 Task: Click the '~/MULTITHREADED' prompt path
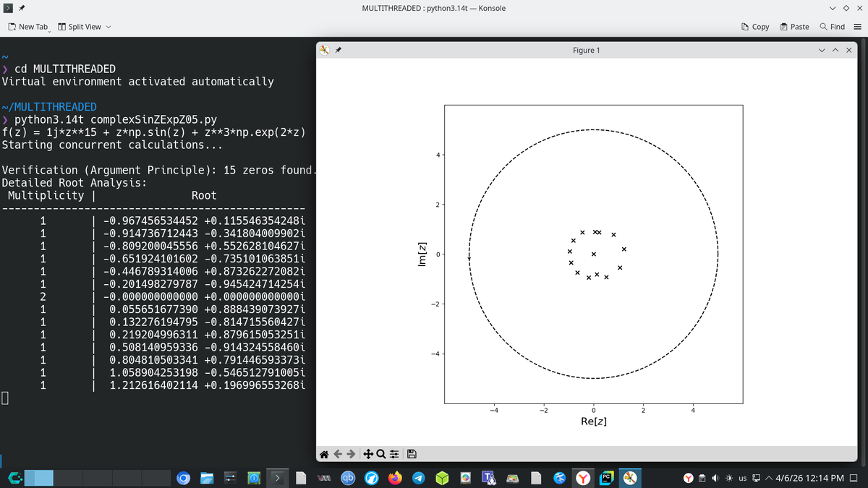[49, 107]
